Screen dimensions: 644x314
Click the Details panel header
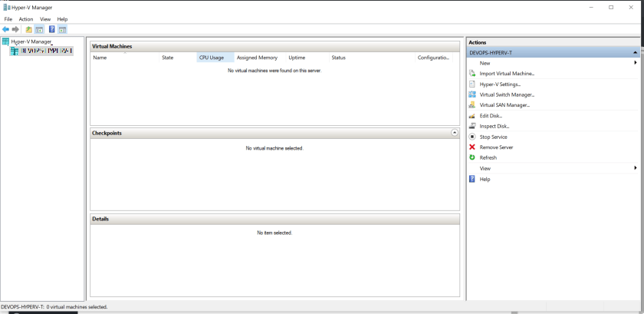pos(274,219)
